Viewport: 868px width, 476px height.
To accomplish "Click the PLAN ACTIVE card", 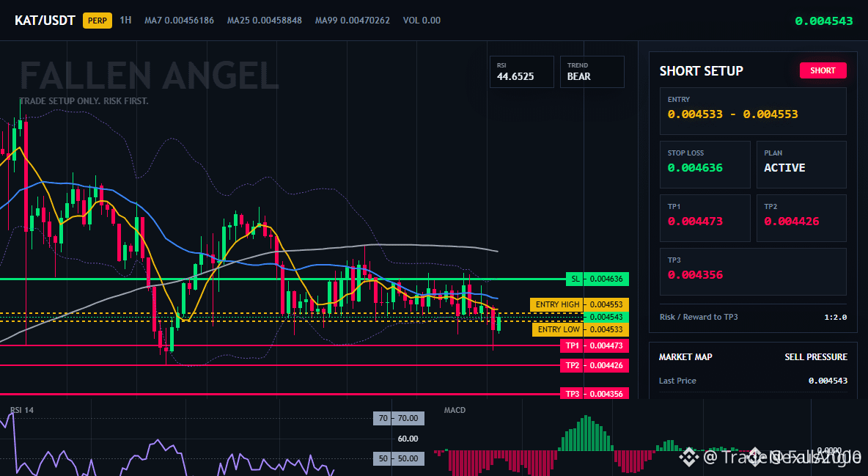I will click(801, 164).
